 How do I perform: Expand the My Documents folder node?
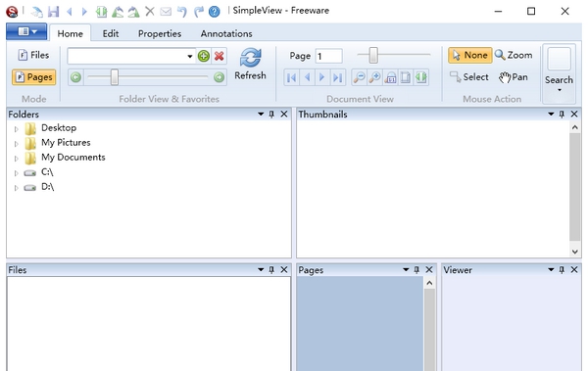point(16,159)
